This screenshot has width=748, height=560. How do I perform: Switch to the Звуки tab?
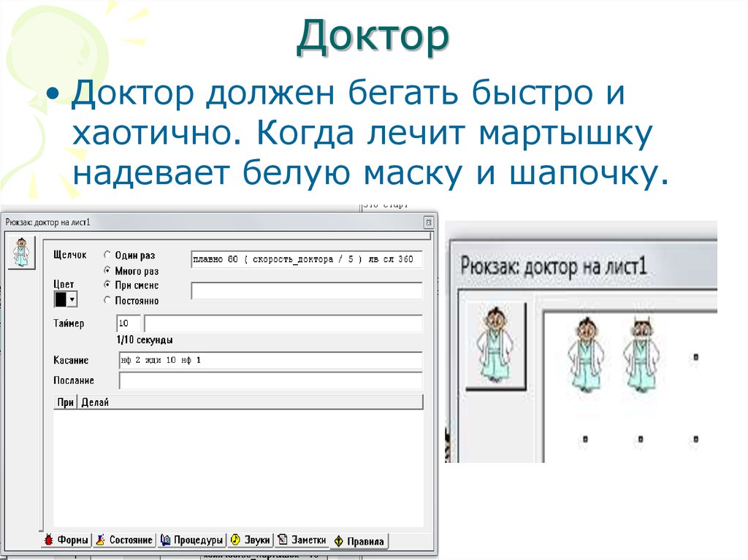(250, 540)
